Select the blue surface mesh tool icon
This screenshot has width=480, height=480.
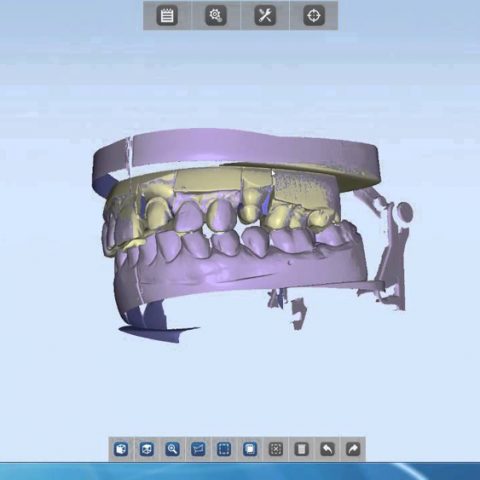tap(198, 449)
